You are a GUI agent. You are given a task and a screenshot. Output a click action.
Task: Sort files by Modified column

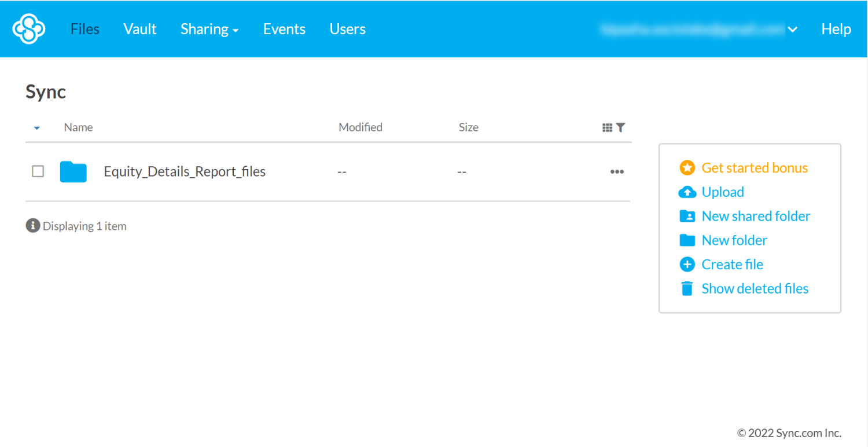point(361,127)
